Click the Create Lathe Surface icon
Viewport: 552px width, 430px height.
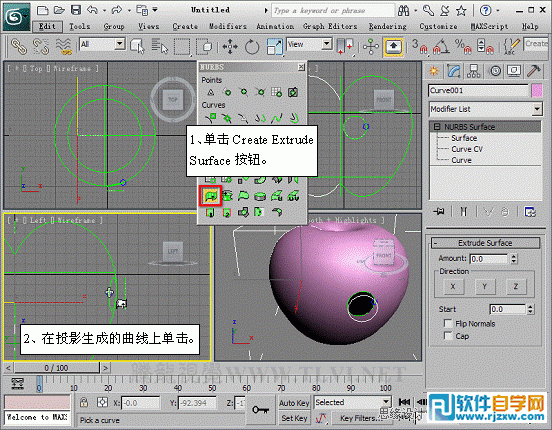[x=227, y=196]
